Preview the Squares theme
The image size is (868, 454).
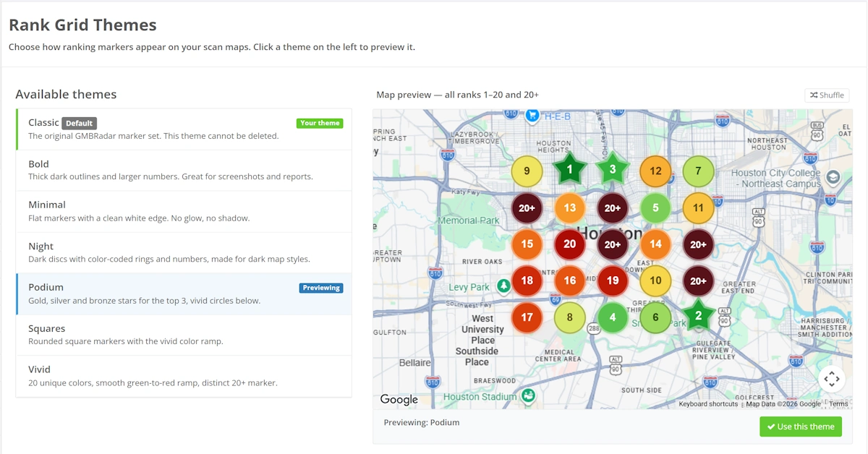[184, 335]
